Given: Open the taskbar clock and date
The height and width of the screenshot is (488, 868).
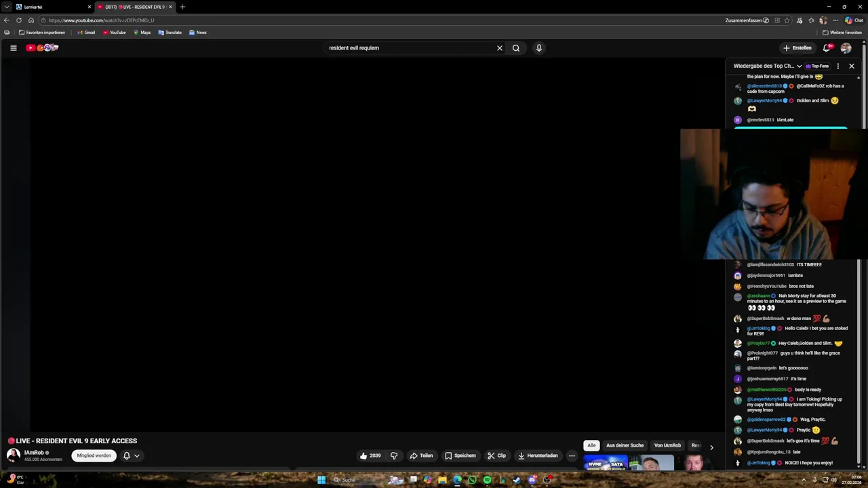Looking at the screenshot, I should (x=852, y=480).
